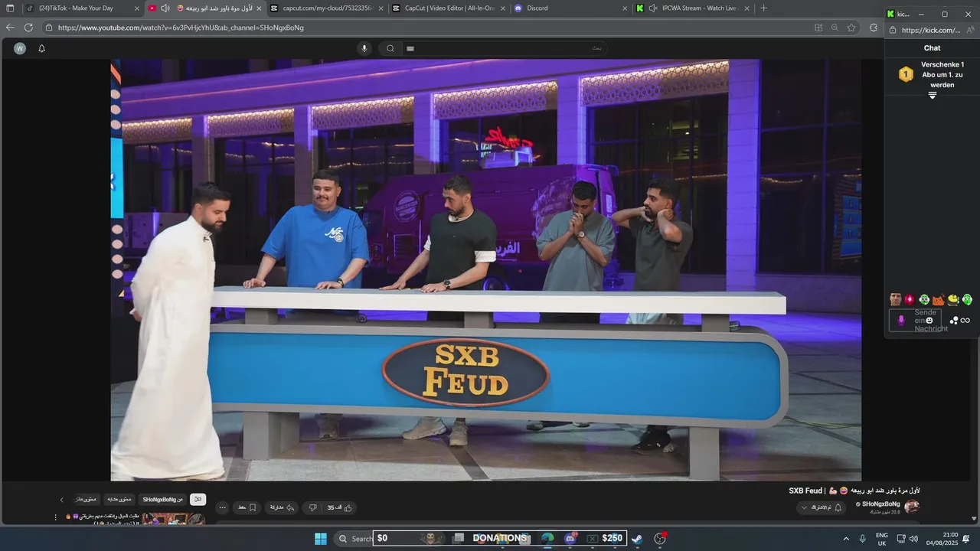Click the zoom-out magnifier in address bar

click(835, 28)
